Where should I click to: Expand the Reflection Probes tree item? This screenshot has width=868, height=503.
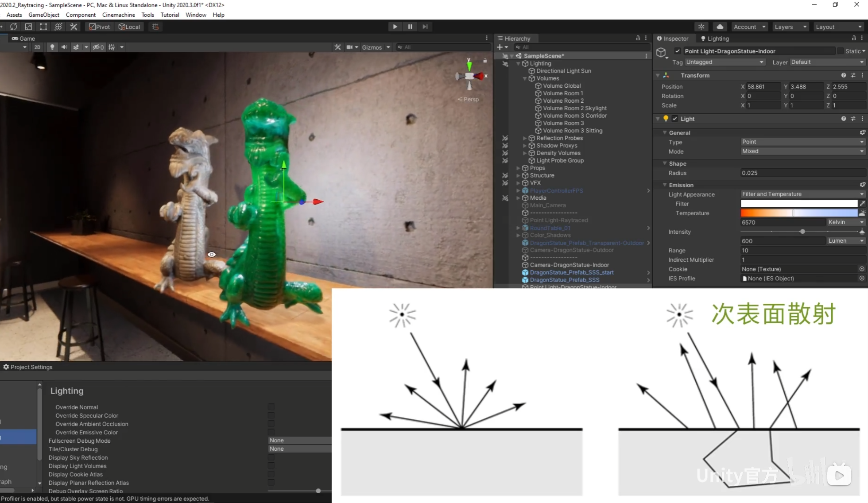525,138
